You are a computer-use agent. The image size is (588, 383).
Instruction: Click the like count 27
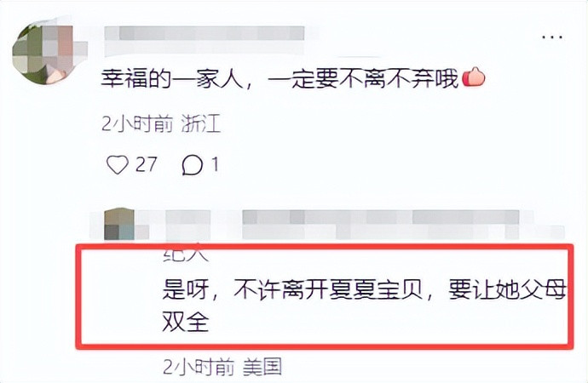147,165
